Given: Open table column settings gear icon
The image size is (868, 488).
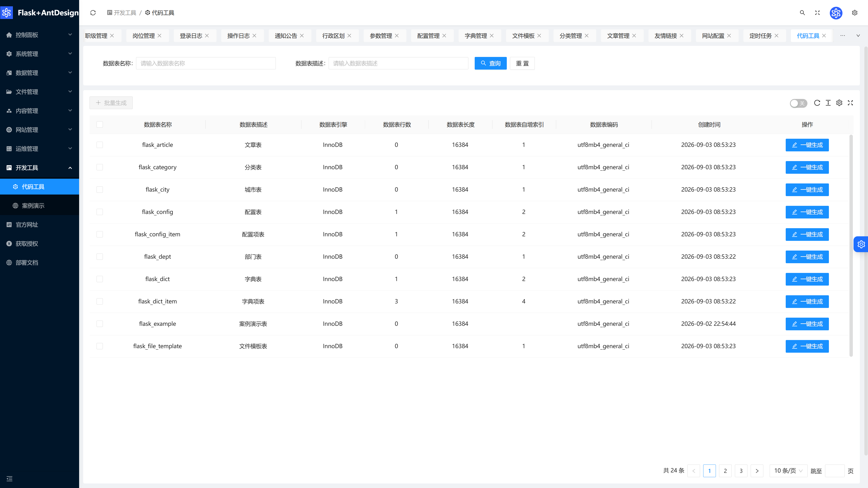Looking at the screenshot, I should coord(839,103).
